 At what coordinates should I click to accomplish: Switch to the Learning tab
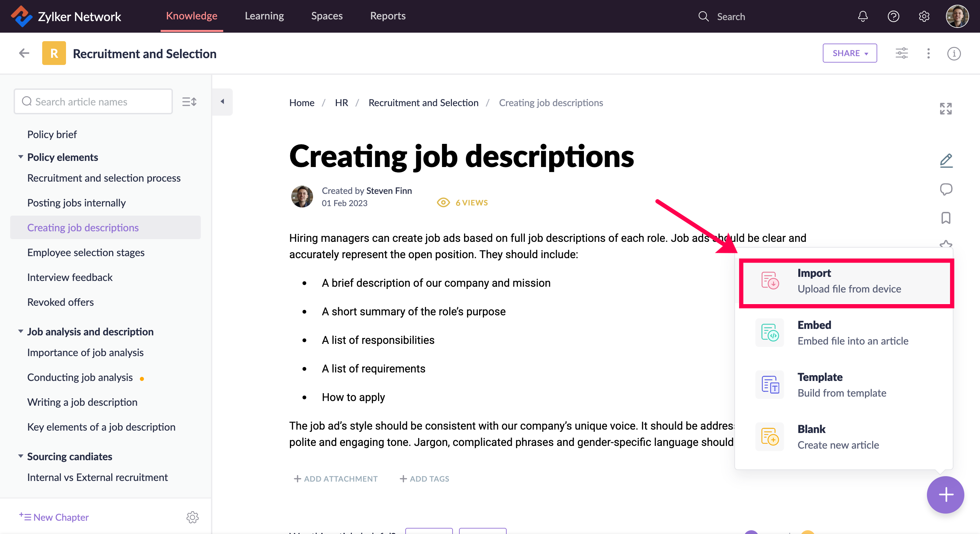click(x=264, y=16)
